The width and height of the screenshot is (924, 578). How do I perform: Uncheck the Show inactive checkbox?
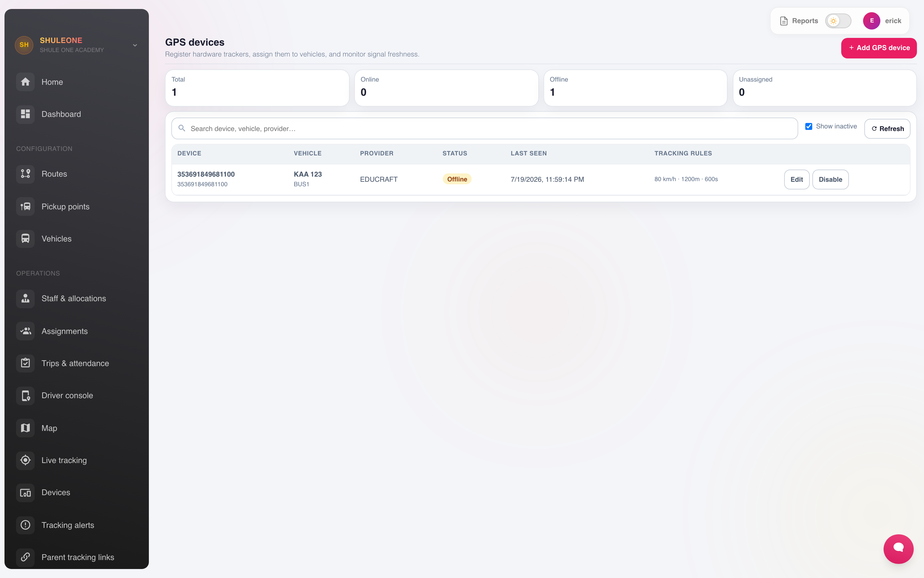809,127
